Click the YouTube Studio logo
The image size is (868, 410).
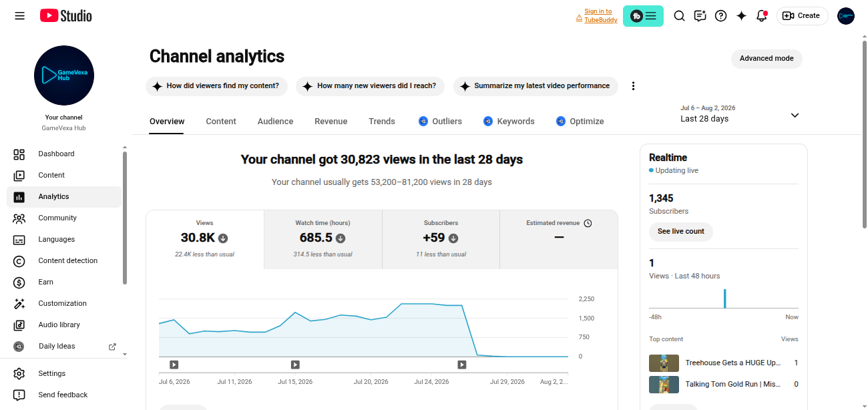(65, 16)
